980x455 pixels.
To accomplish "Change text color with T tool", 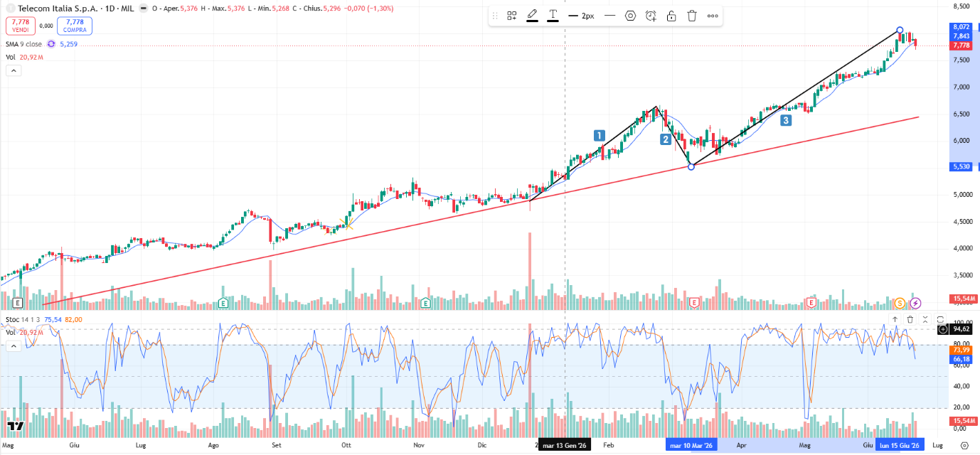I will pyautogui.click(x=553, y=16).
